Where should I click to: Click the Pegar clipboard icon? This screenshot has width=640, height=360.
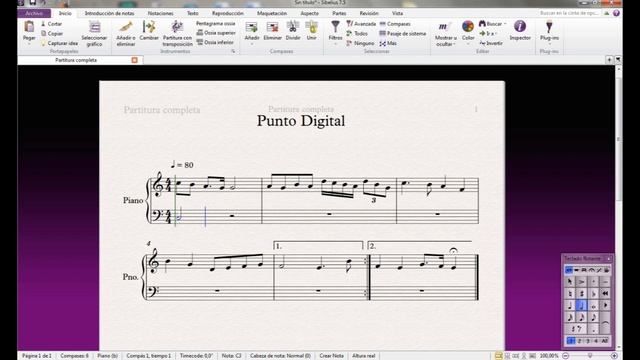[x=29, y=27]
